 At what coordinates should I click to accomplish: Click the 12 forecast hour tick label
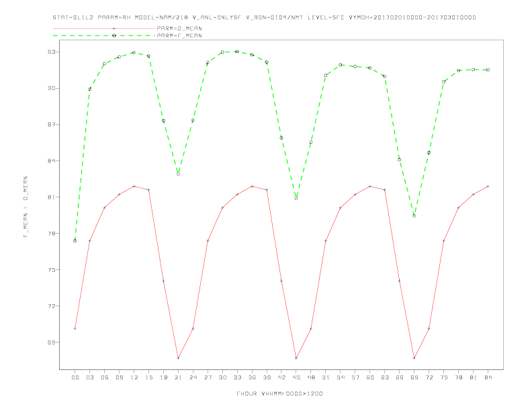[x=134, y=377]
